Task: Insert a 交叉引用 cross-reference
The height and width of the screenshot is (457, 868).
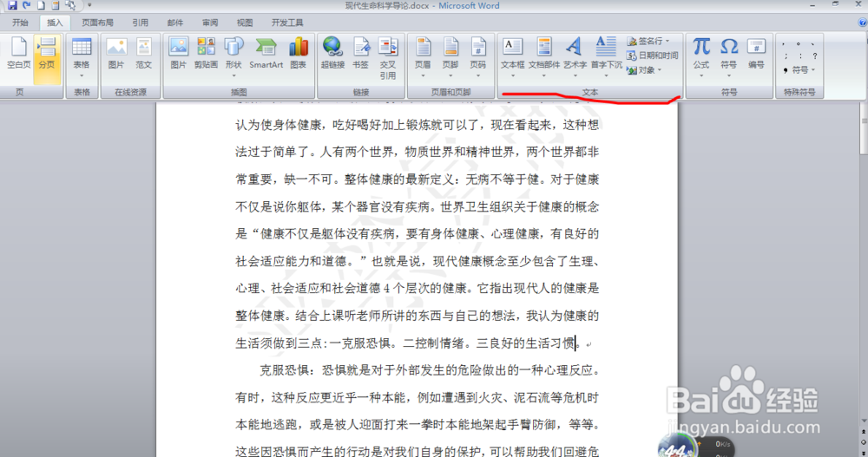Action: (x=387, y=58)
